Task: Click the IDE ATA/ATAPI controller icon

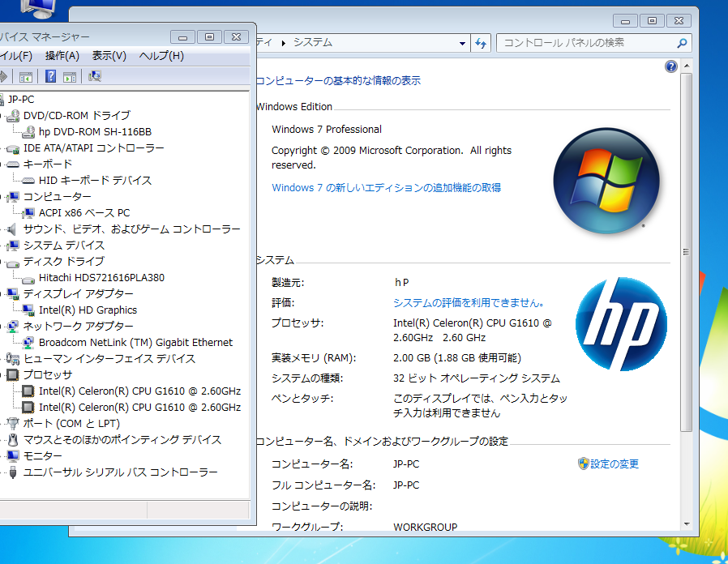Action: pyautogui.click(x=13, y=148)
